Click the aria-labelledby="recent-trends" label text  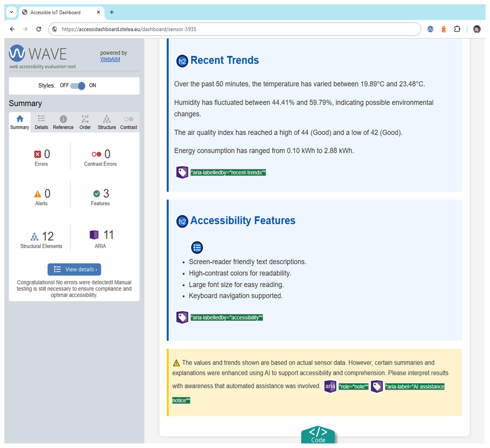(228, 173)
